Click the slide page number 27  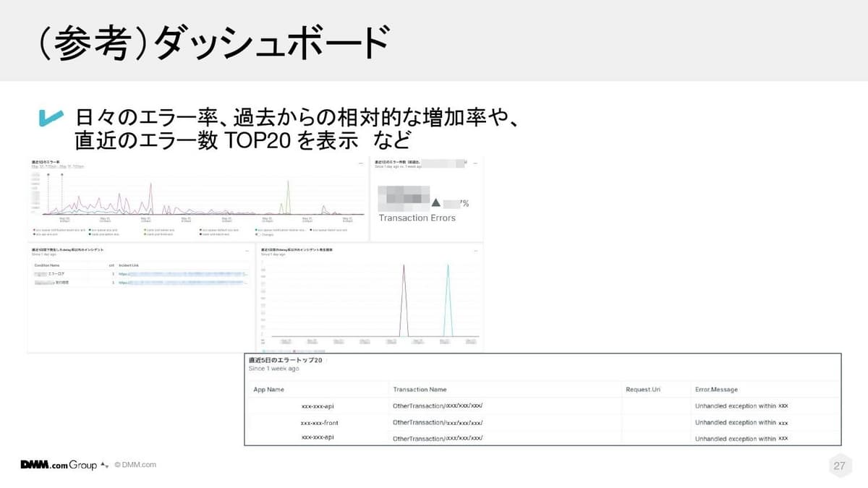pyautogui.click(x=839, y=466)
